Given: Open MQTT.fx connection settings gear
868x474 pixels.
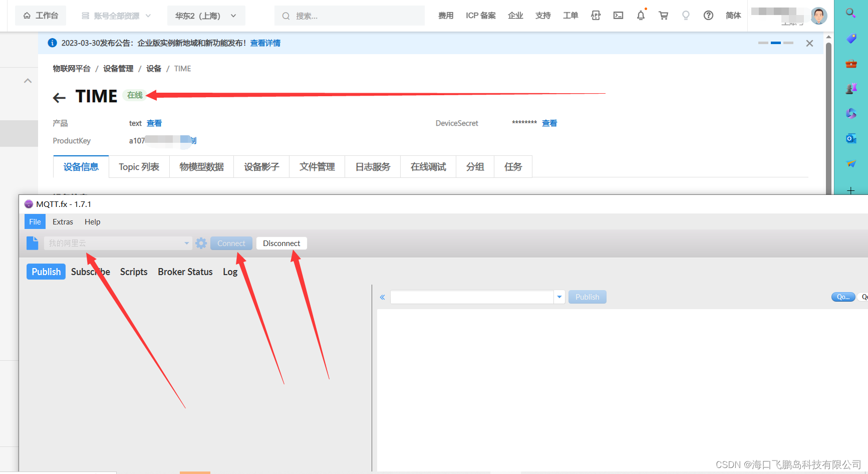Looking at the screenshot, I should click(201, 244).
